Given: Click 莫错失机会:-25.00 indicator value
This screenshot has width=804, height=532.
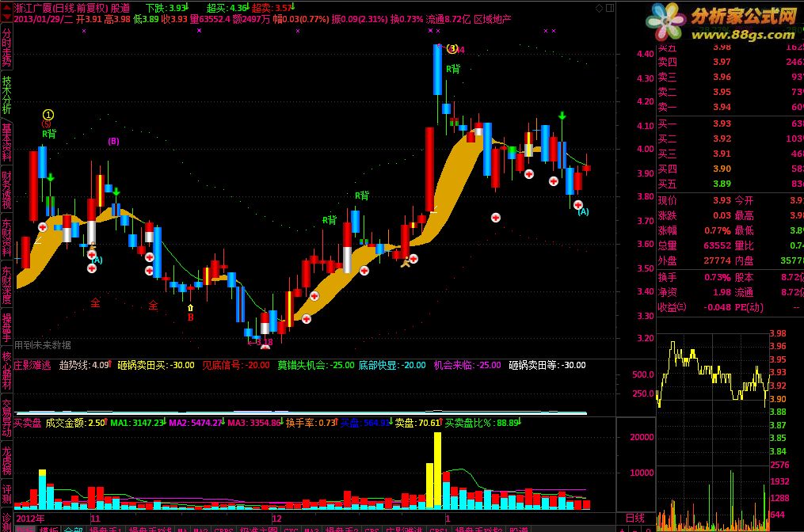Looking at the screenshot, I should pyautogui.click(x=316, y=365).
